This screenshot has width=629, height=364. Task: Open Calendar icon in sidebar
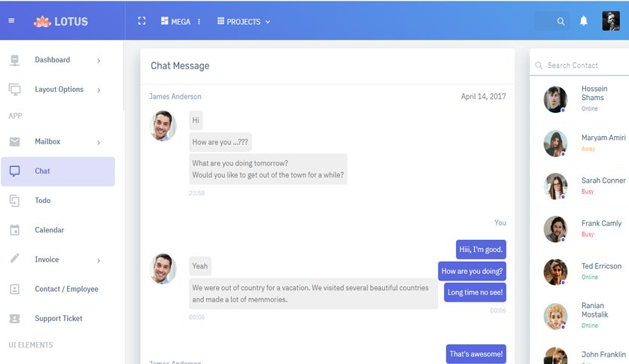14,229
